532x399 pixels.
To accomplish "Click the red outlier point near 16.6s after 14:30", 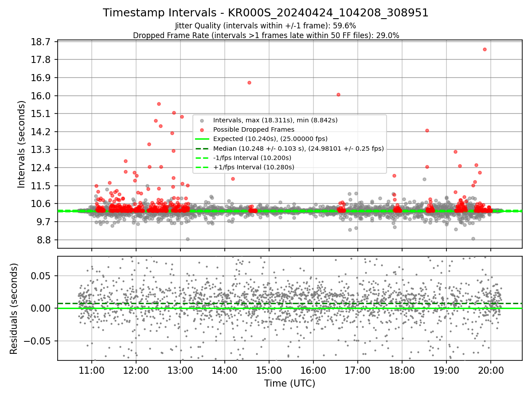I will point(249,82).
